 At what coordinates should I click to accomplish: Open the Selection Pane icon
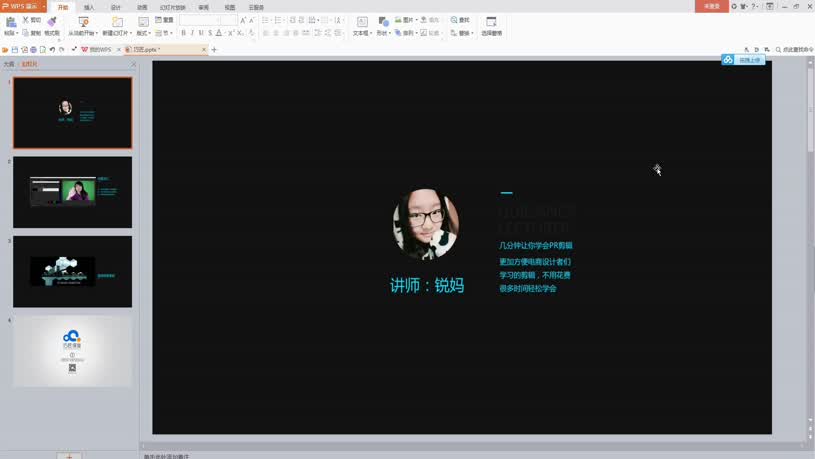tap(491, 21)
